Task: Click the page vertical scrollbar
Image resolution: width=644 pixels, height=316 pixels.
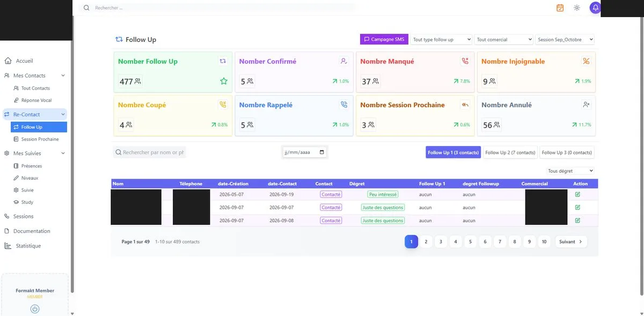Action: click(641, 156)
